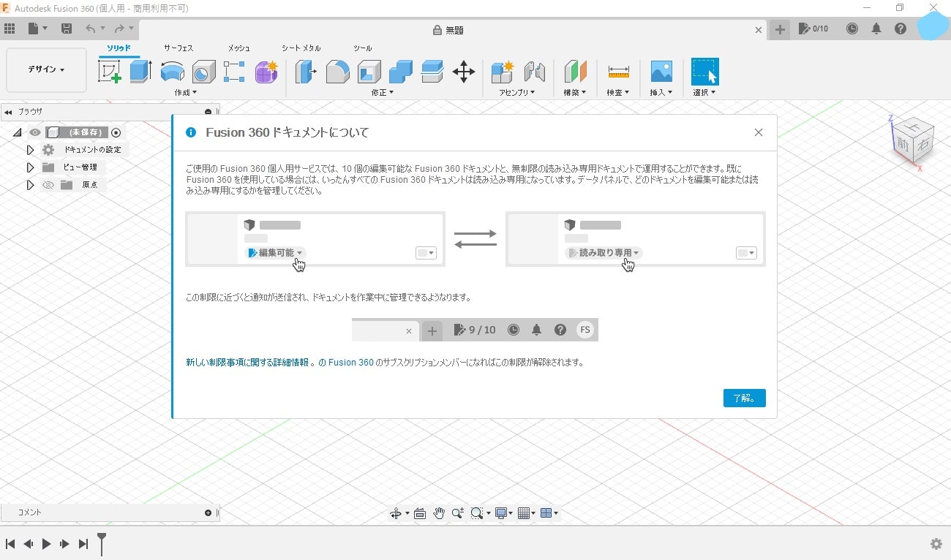Switch to the シートメタル tab
This screenshot has width=951, height=560.
click(x=301, y=48)
